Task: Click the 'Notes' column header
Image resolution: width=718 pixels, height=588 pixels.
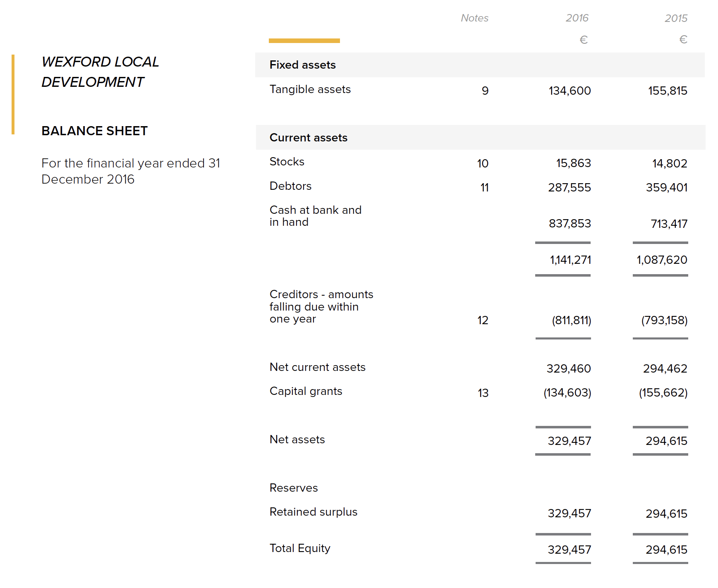Action: tap(474, 18)
